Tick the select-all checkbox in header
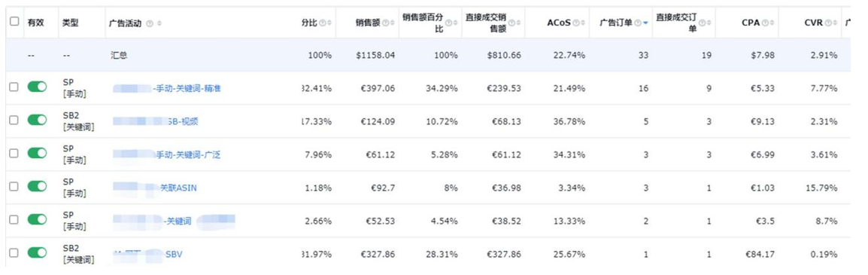868x275 pixels. coord(14,21)
